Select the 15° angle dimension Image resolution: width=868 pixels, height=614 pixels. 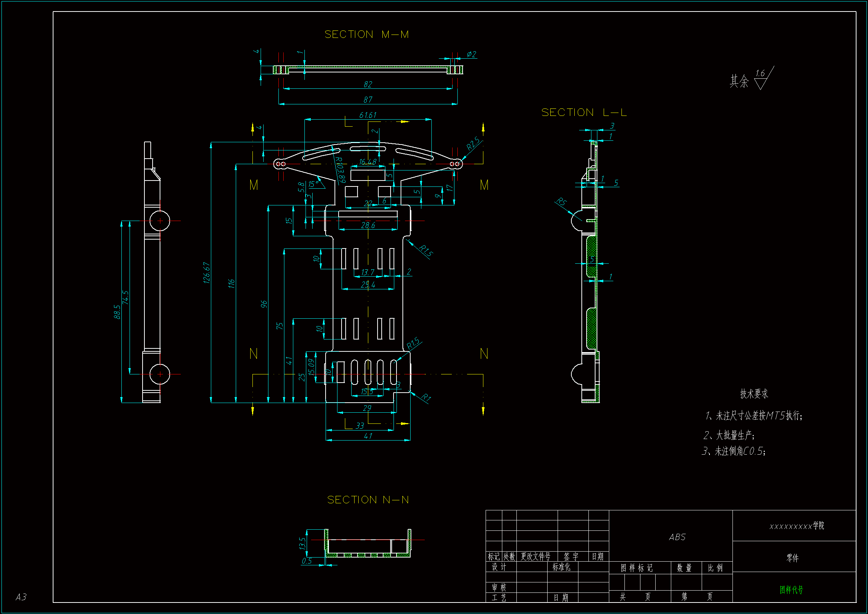click(313, 184)
